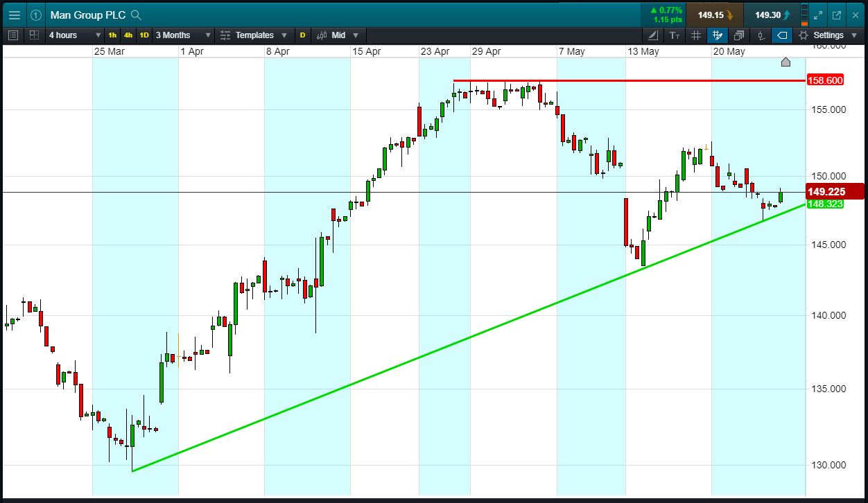This screenshot has height=503, width=868.
Task: Select the 4h interval shortcut
Action: [128, 35]
